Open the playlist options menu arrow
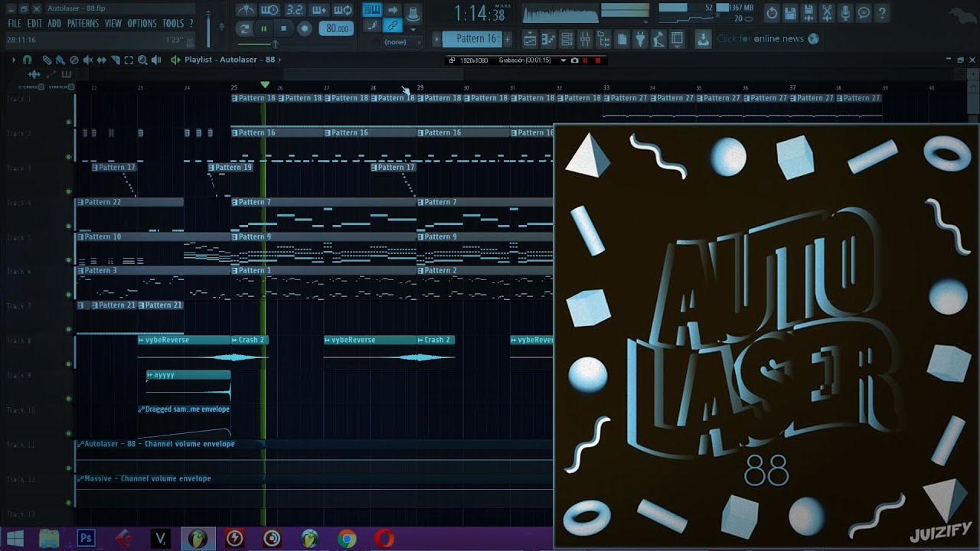980x551 pixels. pos(13,60)
